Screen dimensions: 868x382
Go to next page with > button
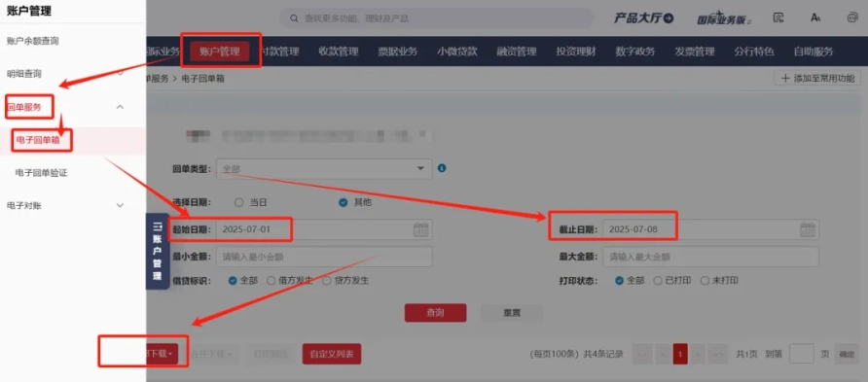[698, 354]
